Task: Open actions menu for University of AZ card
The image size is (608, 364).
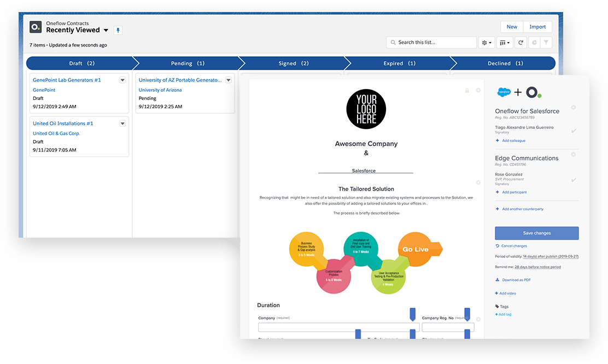Action: pos(229,80)
